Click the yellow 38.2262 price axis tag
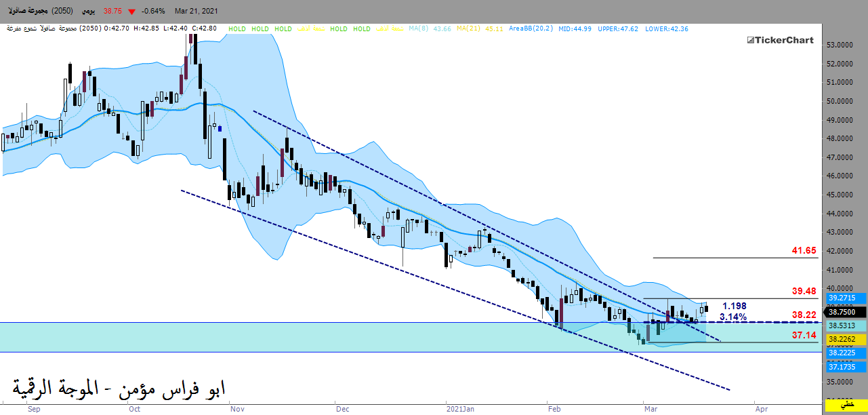 click(x=844, y=339)
